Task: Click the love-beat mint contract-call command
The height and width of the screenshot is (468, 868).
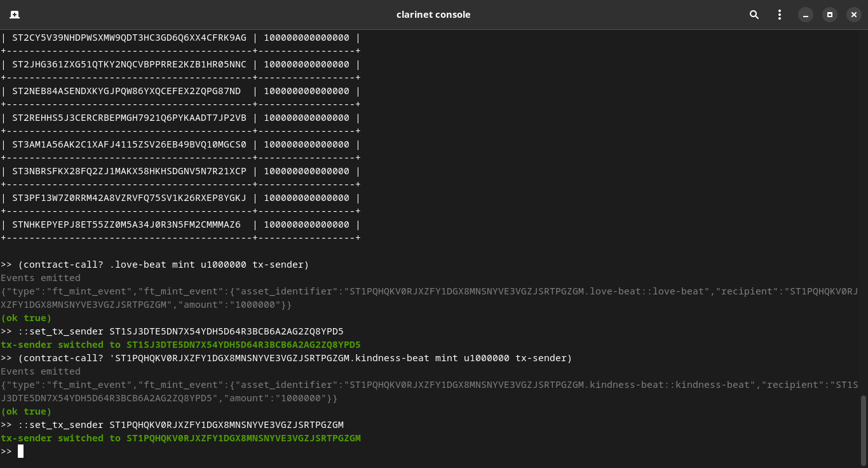Action: pyautogui.click(x=163, y=265)
